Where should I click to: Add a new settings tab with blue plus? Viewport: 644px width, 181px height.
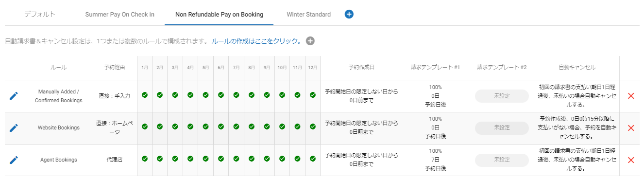(x=349, y=14)
